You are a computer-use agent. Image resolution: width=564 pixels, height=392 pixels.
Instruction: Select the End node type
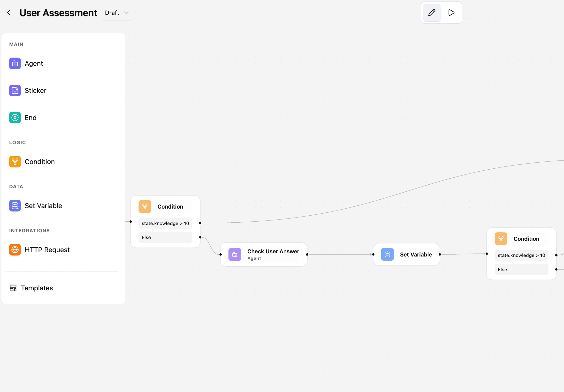[x=30, y=117]
